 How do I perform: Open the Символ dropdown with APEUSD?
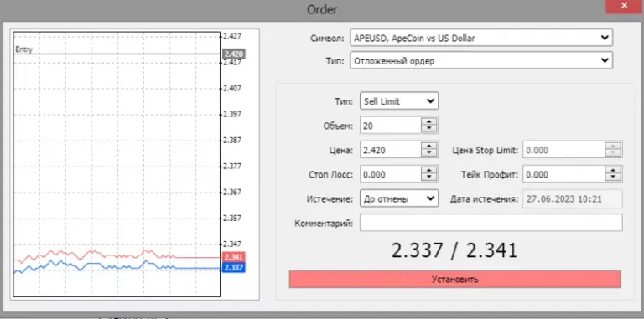pyautogui.click(x=481, y=38)
